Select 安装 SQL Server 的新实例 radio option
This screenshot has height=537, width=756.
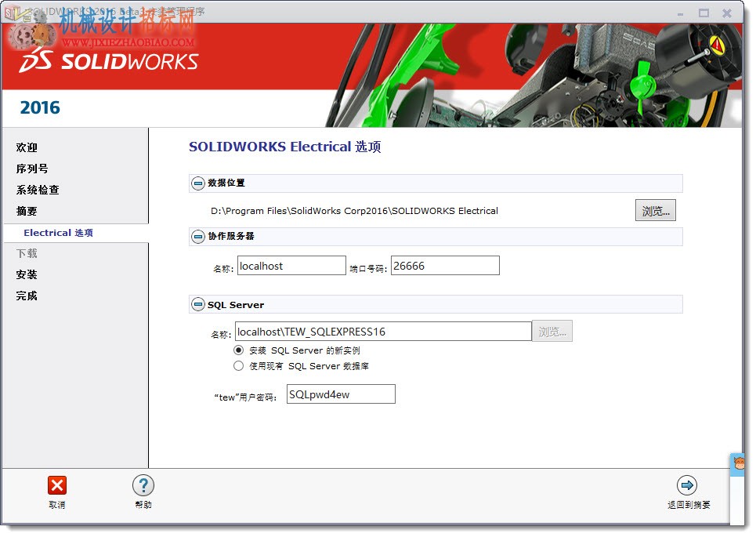pyautogui.click(x=238, y=350)
